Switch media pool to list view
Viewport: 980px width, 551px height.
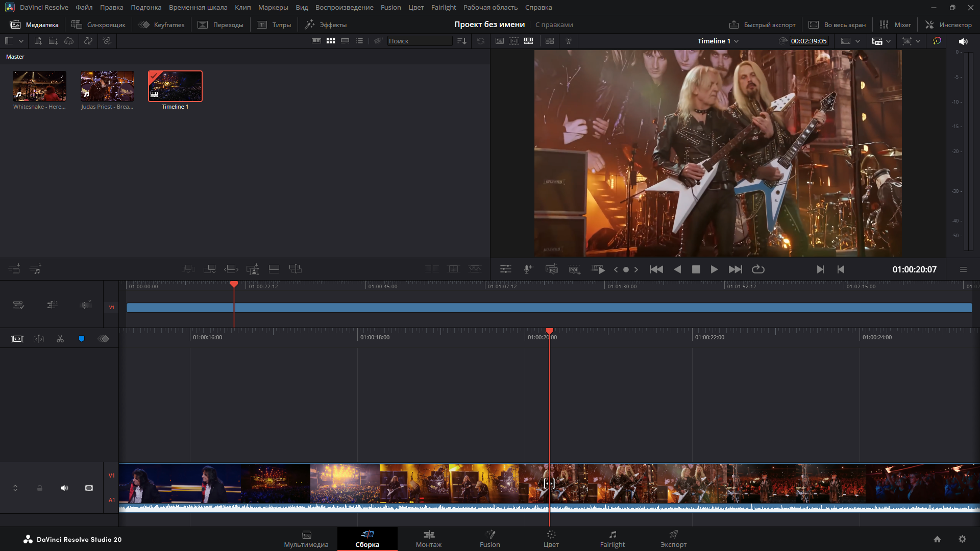(x=359, y=41)
